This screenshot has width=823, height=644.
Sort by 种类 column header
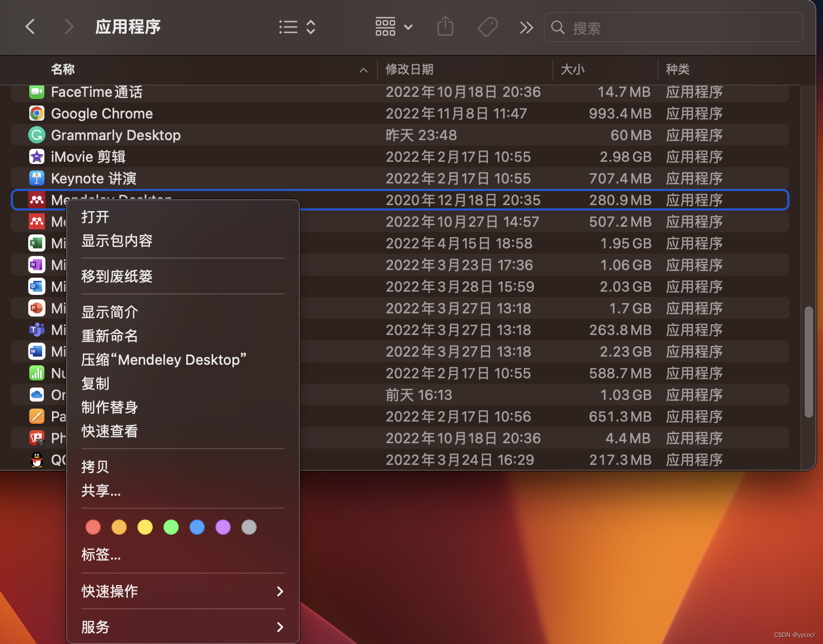[x=677, y=69]
